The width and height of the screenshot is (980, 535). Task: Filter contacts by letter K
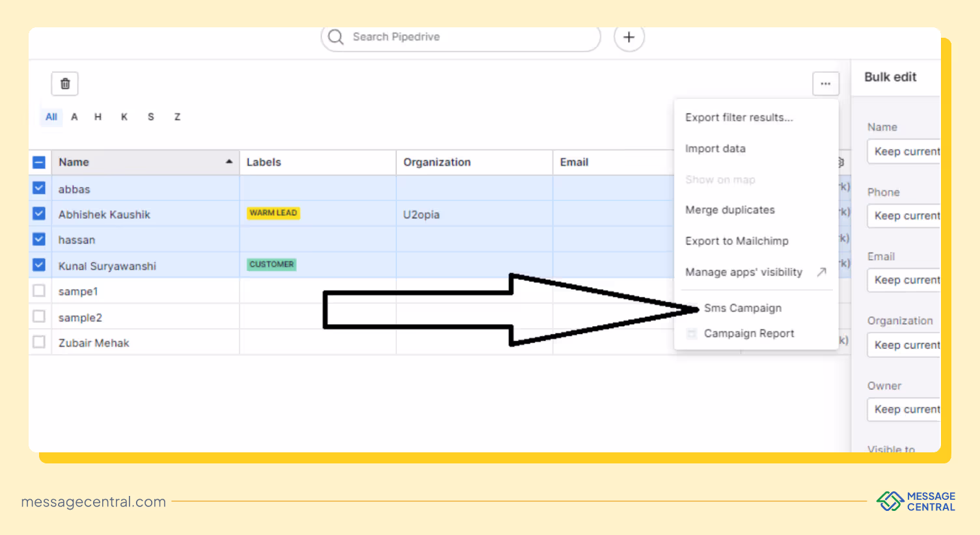tap(124, 117)
